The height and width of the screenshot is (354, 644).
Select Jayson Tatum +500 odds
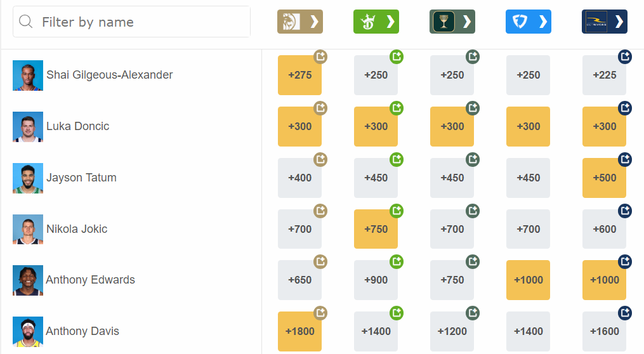tap(604, 178)
